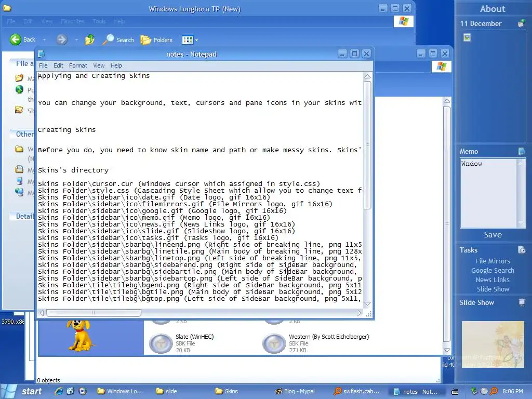Click the Forward arrow in Explorer toolbar
This screenshot has width=532, height=399.
61,39
